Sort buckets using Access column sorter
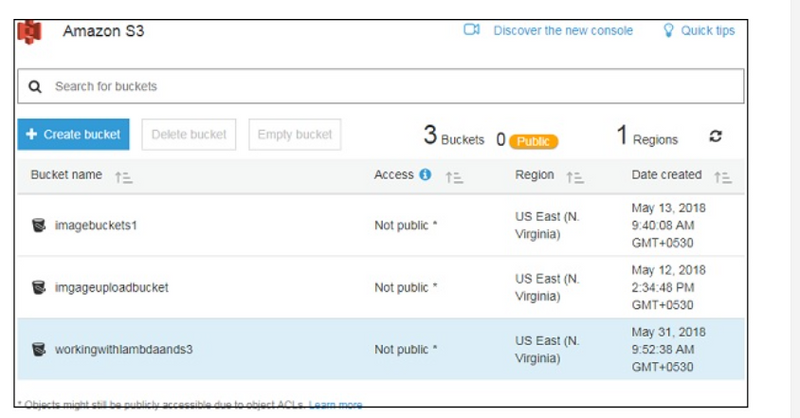 pyautogui.click(x=454, y=177)
